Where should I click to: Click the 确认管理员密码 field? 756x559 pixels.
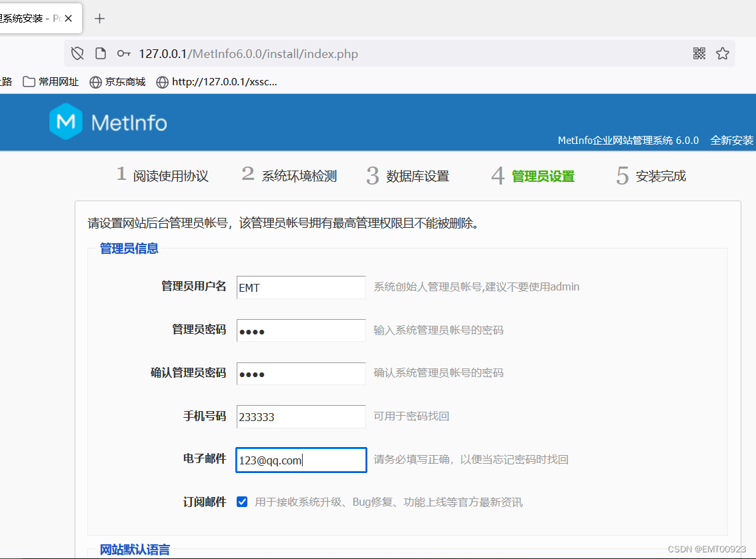click(x=301, y=374)
